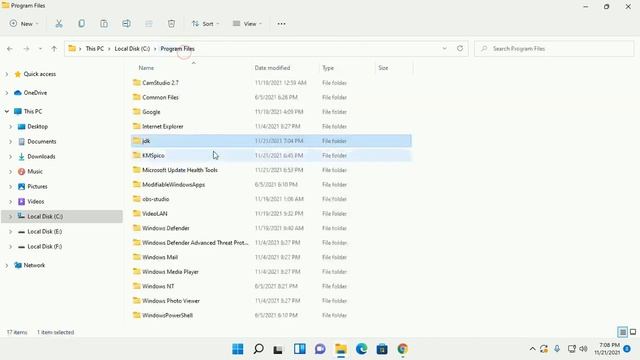The width and height of the screenshot is (640, 360).
Task: Expand Quick access in sidebar
Action: (x=7, y=74)
